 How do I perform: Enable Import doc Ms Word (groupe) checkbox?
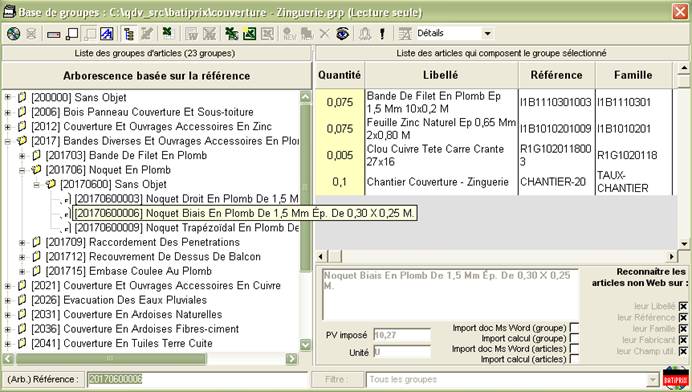(574, 328)
